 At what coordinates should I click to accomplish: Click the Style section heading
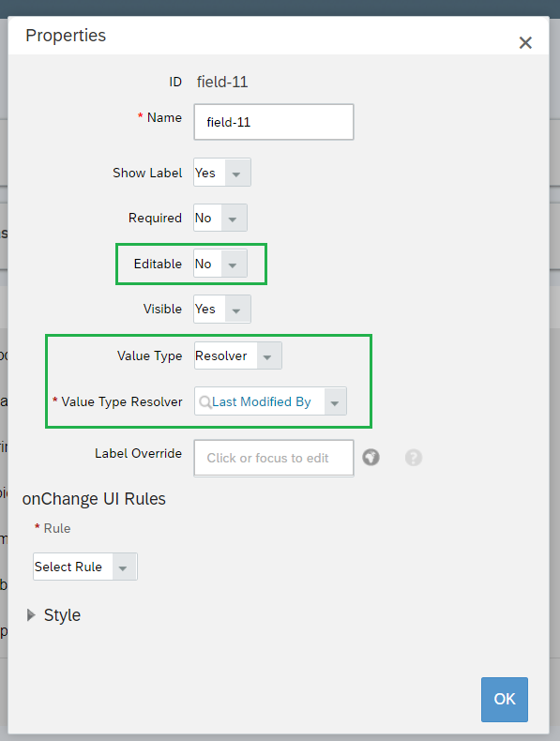[x=62, y=614]
